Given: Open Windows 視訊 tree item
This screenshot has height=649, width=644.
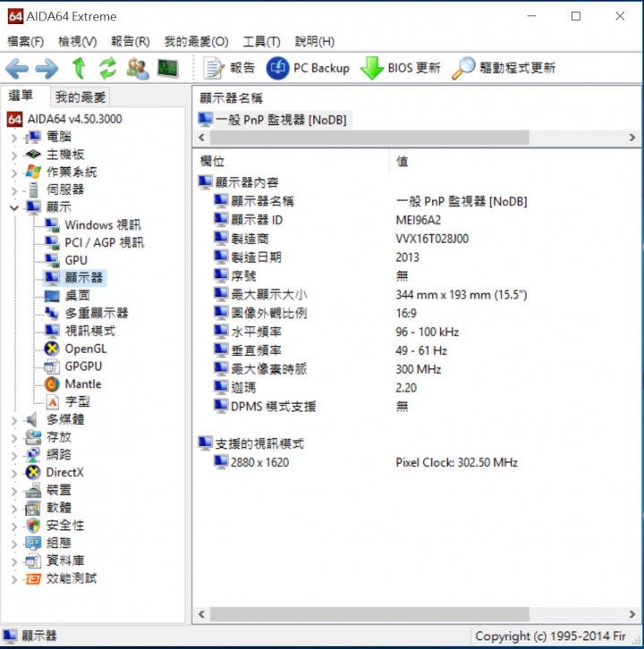Looking at the screenshot, I should coord(93,224).
